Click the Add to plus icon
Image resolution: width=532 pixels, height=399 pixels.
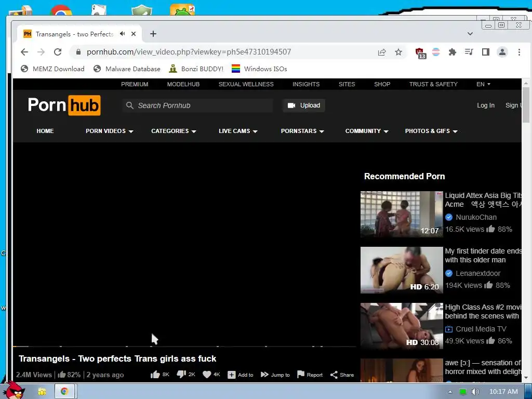click(231, 375)
